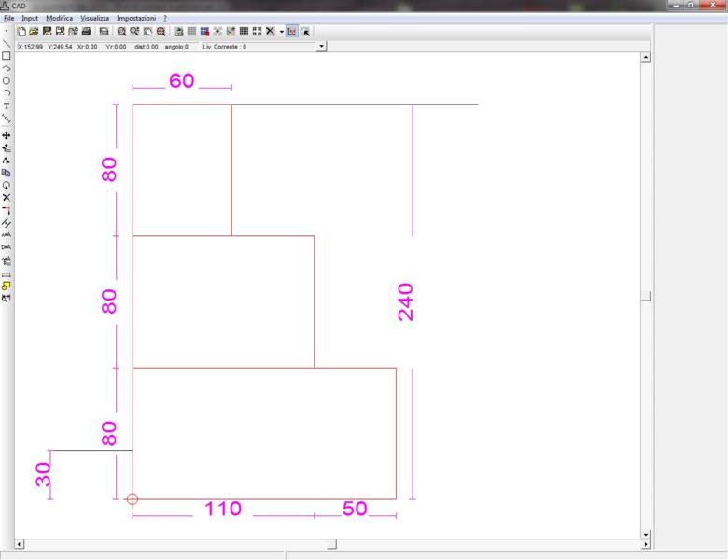Select the Delete X tool in left toolbar

(6, 198)
